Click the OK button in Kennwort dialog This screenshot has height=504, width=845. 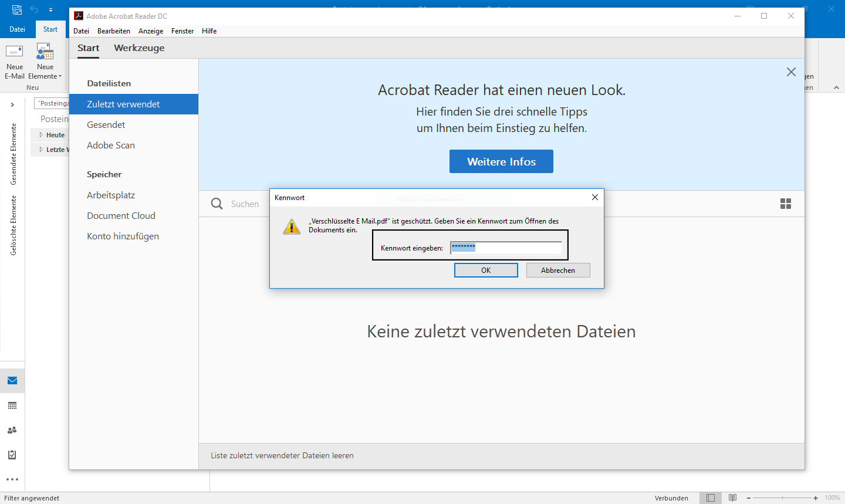coord(486,270)
